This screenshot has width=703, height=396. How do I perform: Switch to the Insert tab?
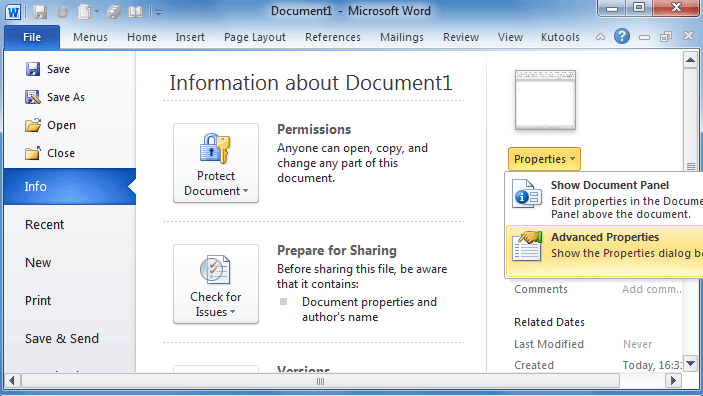point(190,37)
